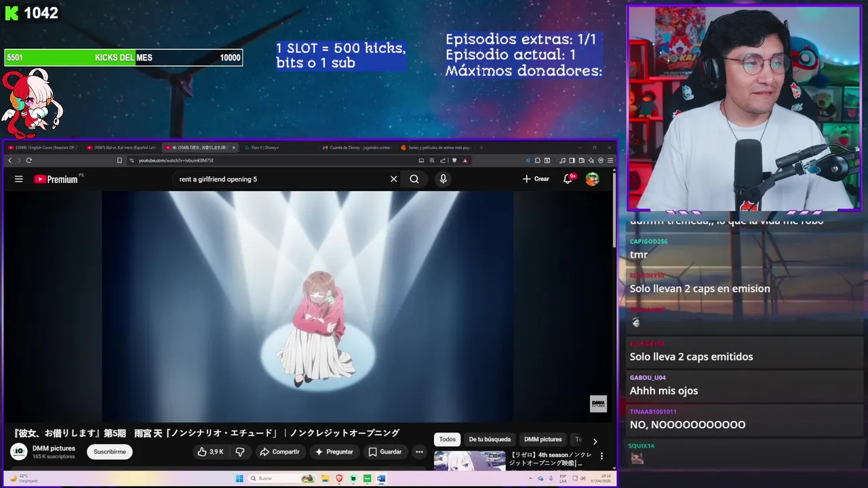The width and height of the screenshot is (868, 488).
Task: Open more actions three-dot menu below video
Action: (x=419, y=451)
